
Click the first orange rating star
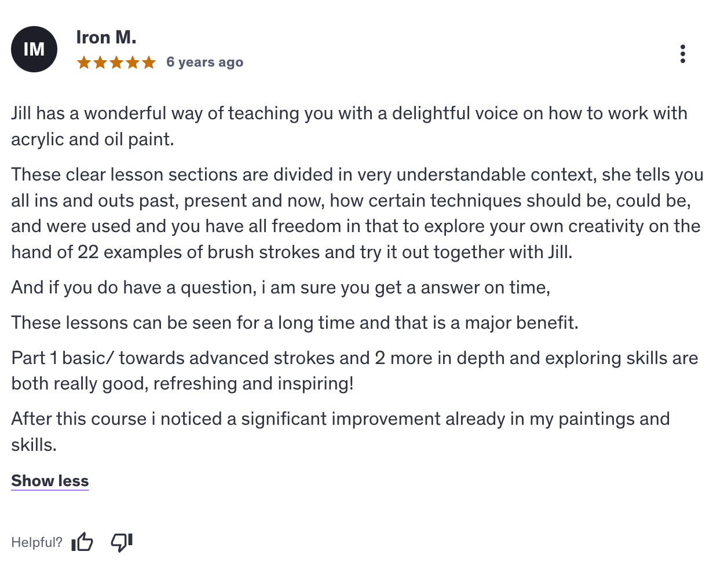tap(84, 62)
